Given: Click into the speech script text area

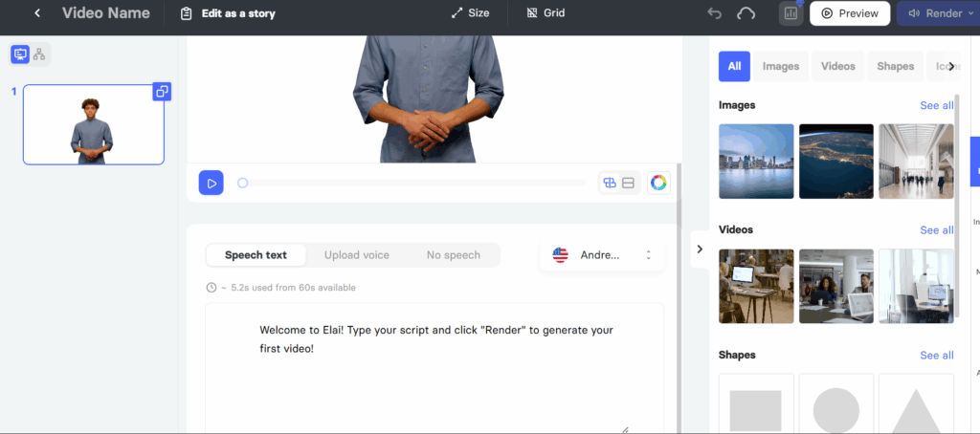Looking at the screenshot, I should (x=434, y=367).
